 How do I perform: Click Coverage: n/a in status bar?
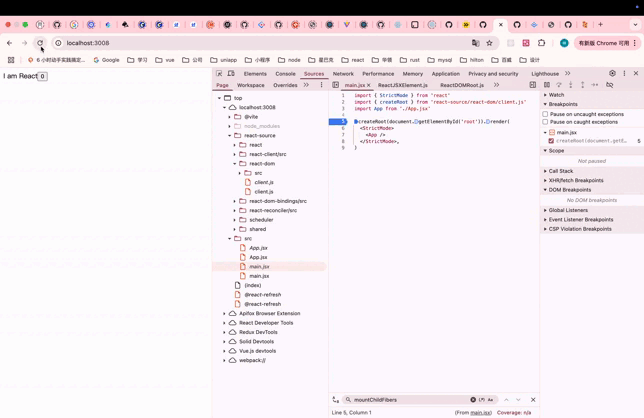pos(514,413)
